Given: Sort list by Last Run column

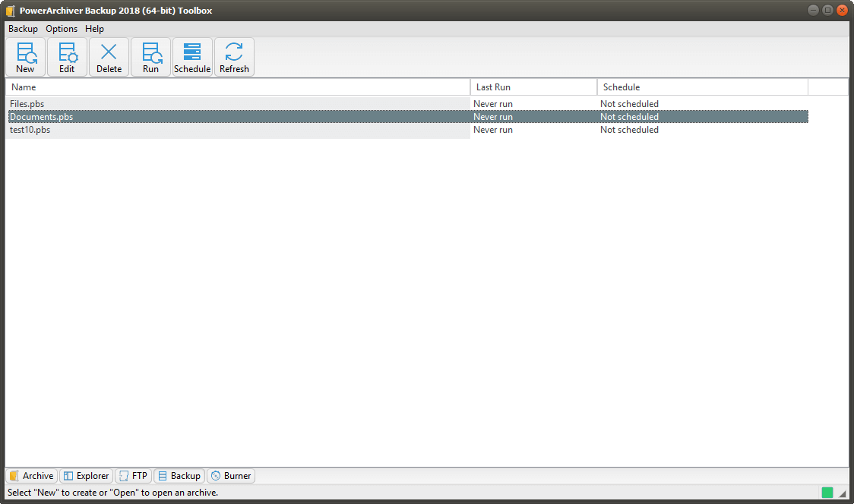Looking at the screenshot, I should tap(533, 87).
